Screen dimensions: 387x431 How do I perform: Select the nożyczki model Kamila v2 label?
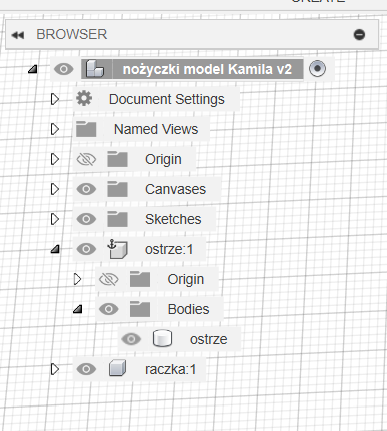207,69
